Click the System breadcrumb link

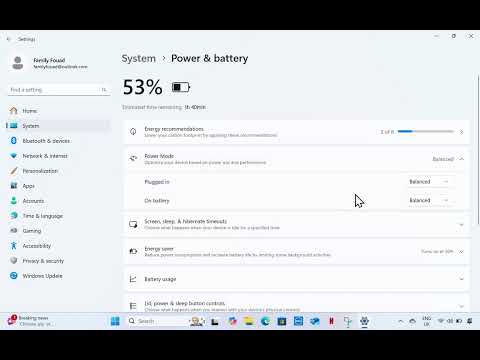[x=139, y=58]
